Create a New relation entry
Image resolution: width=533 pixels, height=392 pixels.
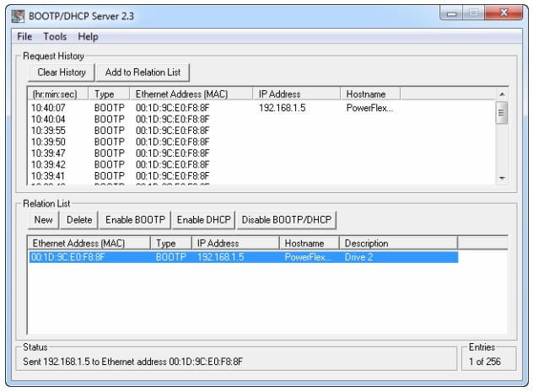tap(44, 220)
